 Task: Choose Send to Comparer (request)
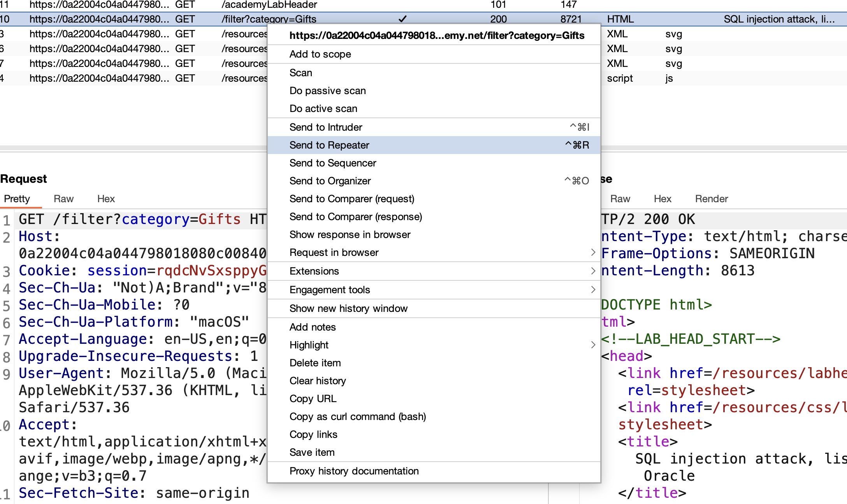coord(434,199)
